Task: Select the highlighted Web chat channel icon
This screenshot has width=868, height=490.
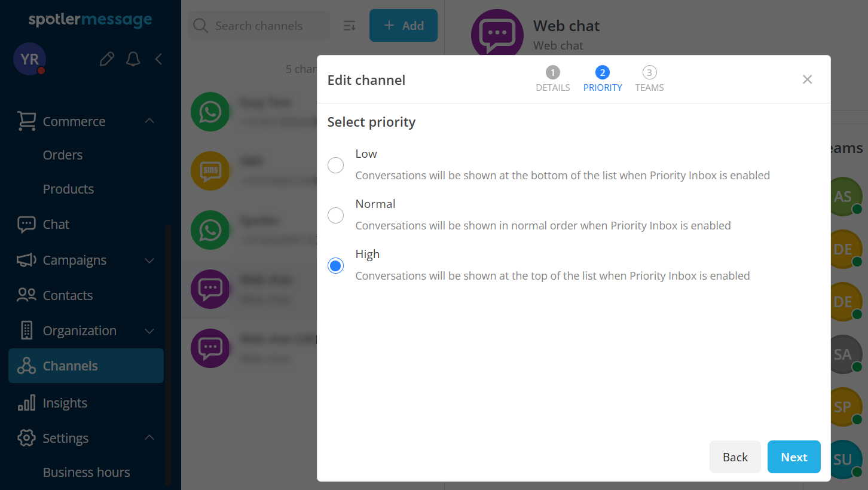Action: (210, 289)
